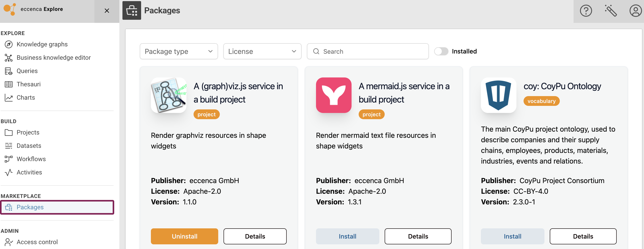The height and width of the screenshot is (249, 644).
Task: Click the magnifier icon in Search field
Action: 316,51
